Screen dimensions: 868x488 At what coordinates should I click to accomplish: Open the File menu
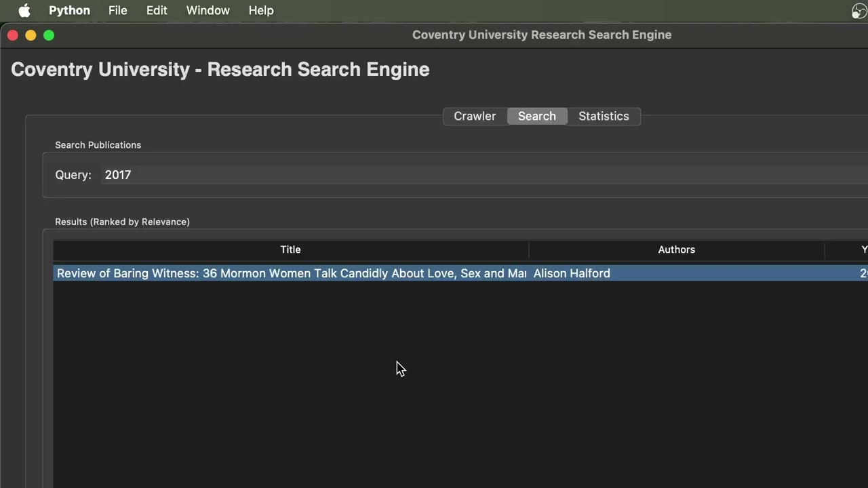pos(118,10)
